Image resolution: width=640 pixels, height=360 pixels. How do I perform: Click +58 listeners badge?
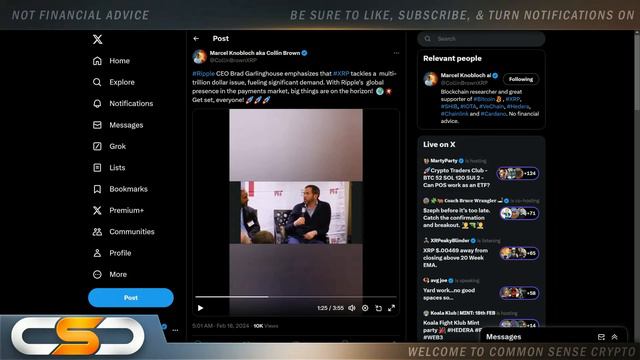tap(519, 293)
